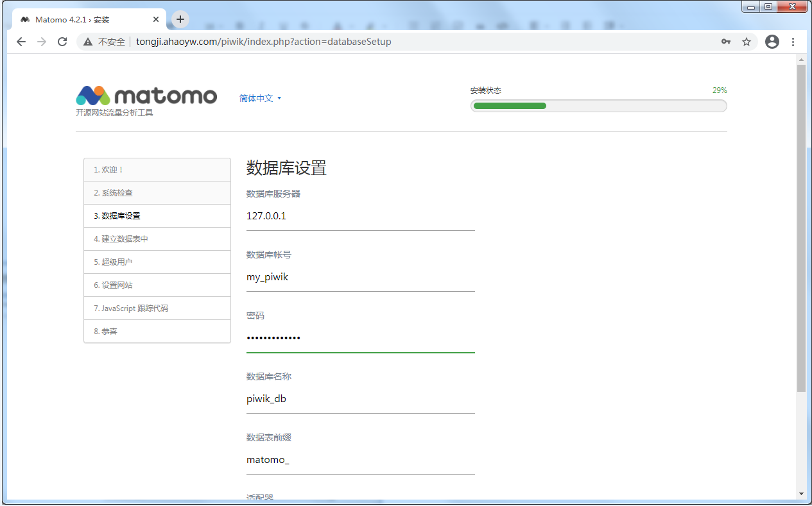Focus the 密码 password field

click(x=361, y=338)
